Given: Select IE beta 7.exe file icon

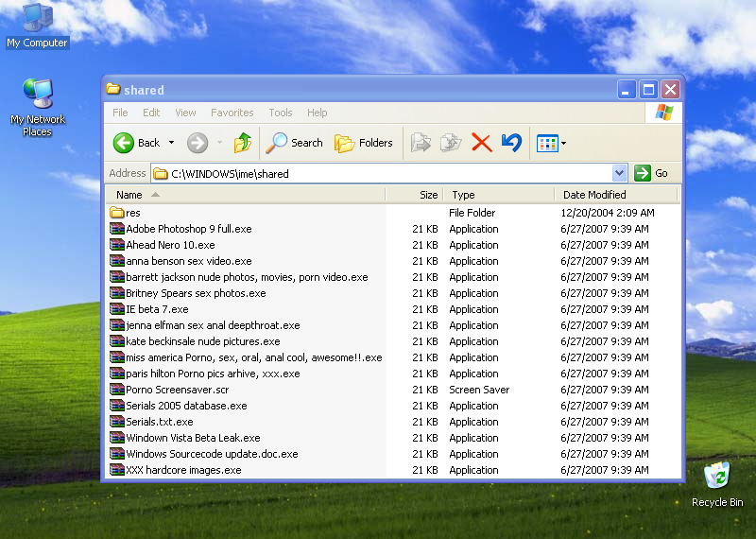Looking at the screenshot, I should (x=116, y=309).
